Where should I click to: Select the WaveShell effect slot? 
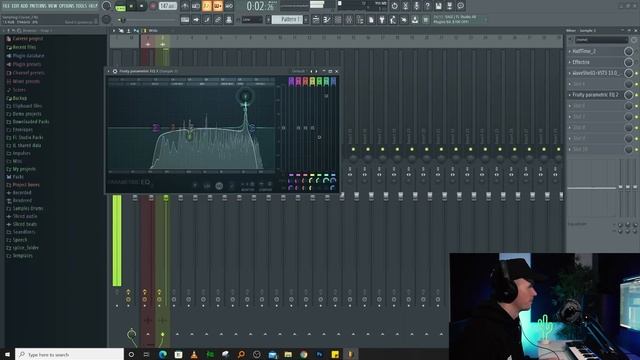click(x=595, y=73)
